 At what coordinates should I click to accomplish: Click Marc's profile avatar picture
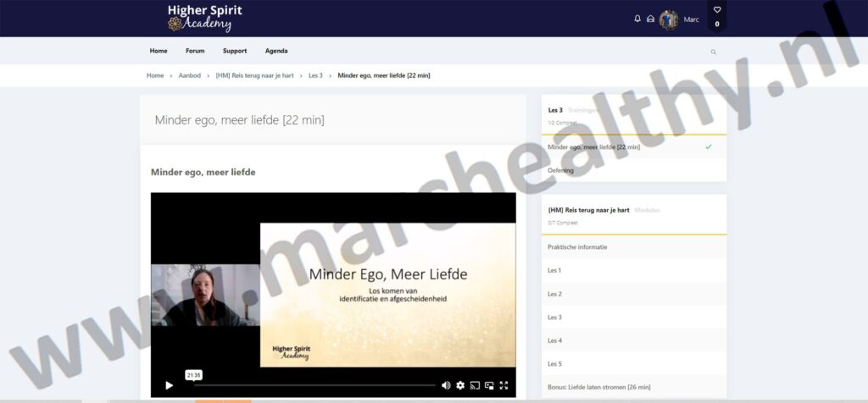[669, 19]
